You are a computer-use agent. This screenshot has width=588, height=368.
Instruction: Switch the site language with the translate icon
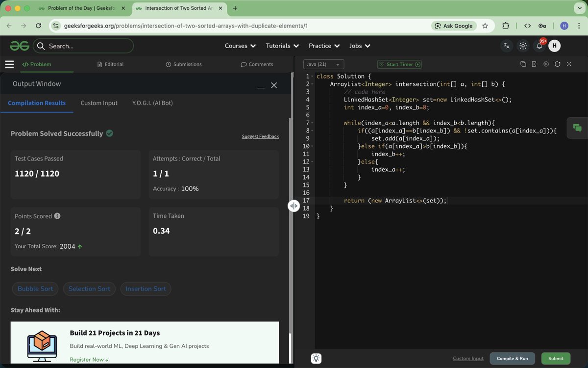point(507,46)
